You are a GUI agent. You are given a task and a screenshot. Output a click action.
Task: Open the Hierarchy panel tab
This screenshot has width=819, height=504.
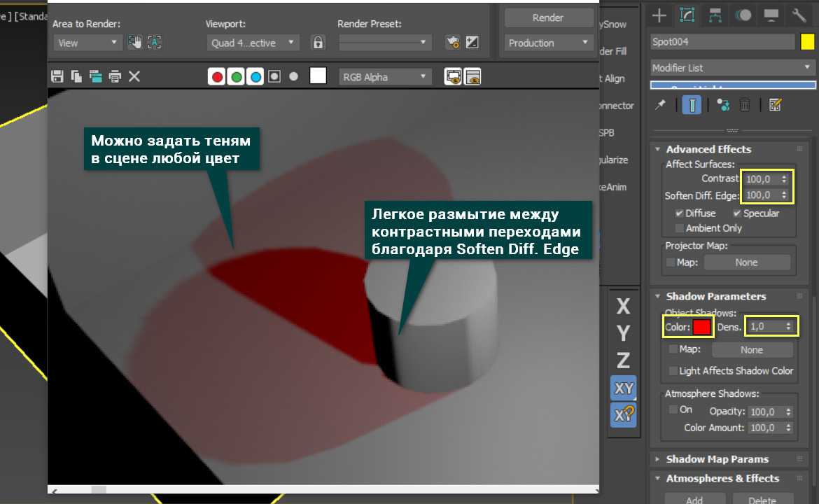point(715,15)
